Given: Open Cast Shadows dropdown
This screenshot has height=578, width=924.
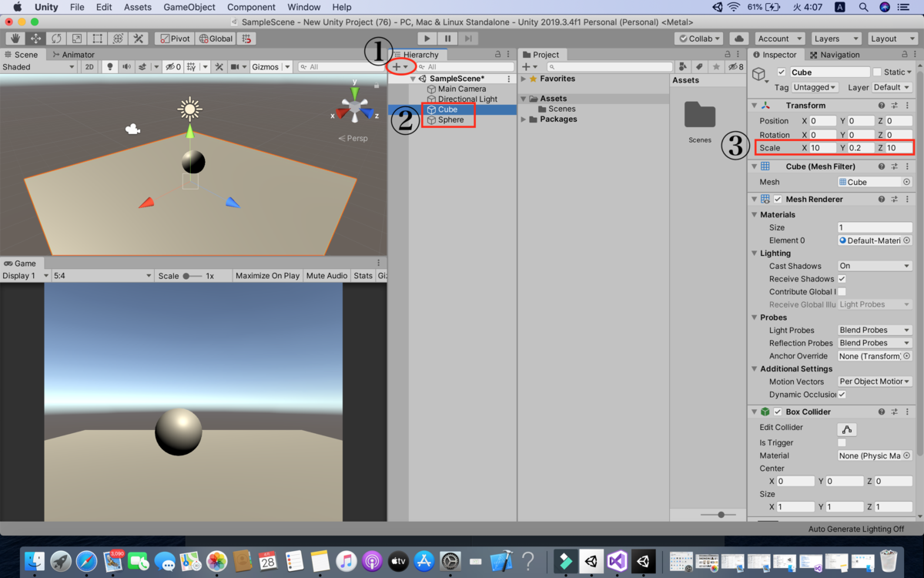Looking at the screenshot, I should pos(875,266).
